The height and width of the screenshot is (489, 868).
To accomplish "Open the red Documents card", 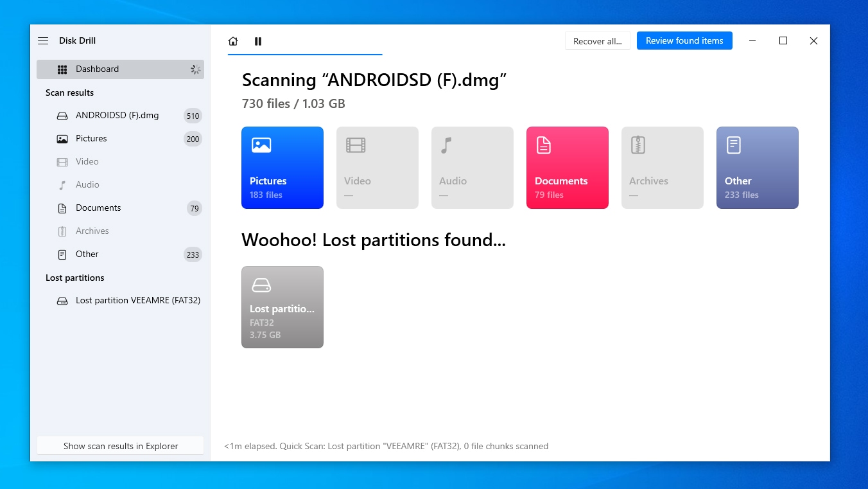I will point(568,168).
